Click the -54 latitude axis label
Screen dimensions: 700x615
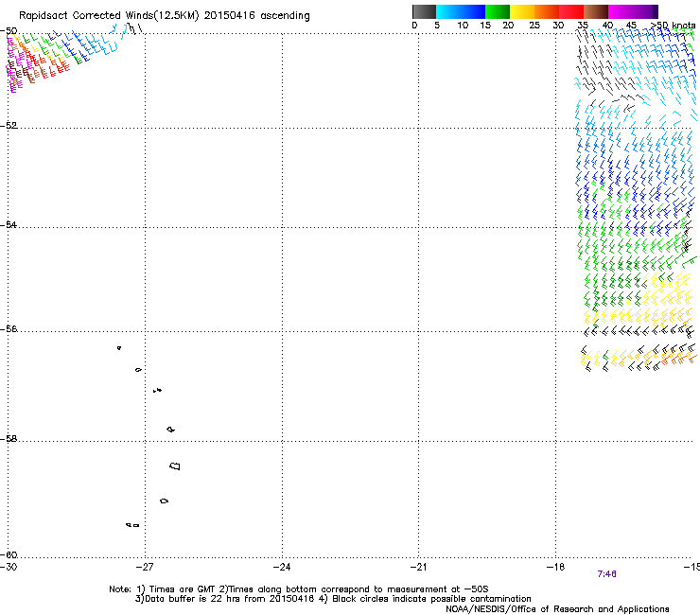(x=9, y=224)
